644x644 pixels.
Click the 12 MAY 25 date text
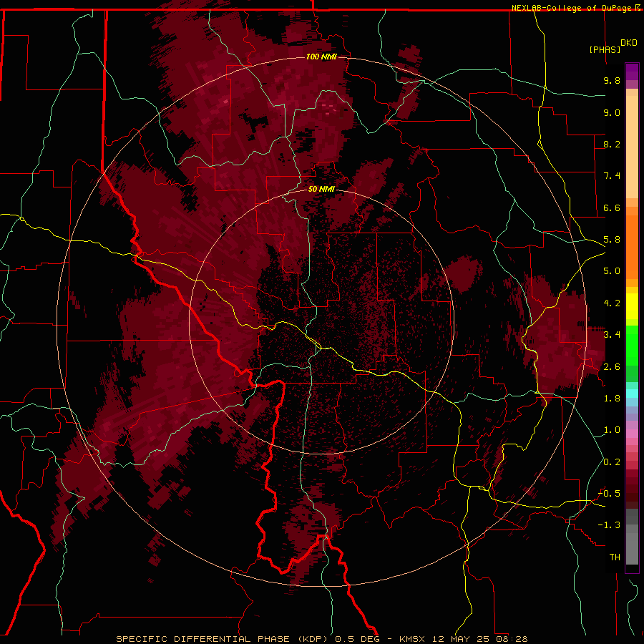[462, 639]
